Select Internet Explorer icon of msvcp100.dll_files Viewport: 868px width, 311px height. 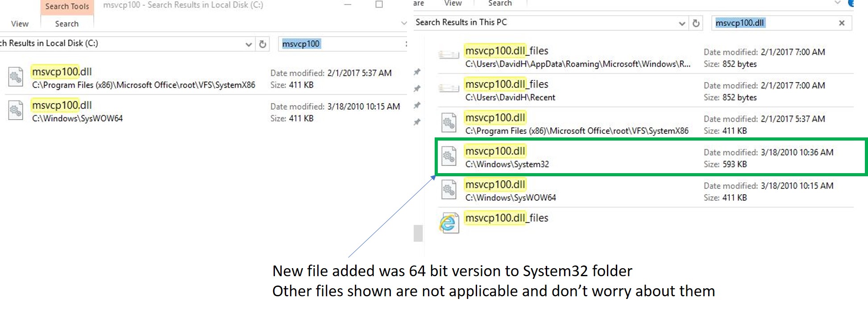click(449, 223)
